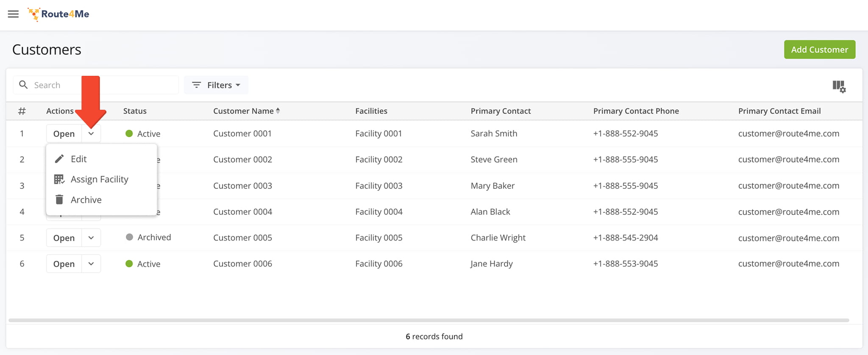Viewport: 868px width, 355px height.
Task: Click the green status dot of Customer 0006
Action: 129,263
